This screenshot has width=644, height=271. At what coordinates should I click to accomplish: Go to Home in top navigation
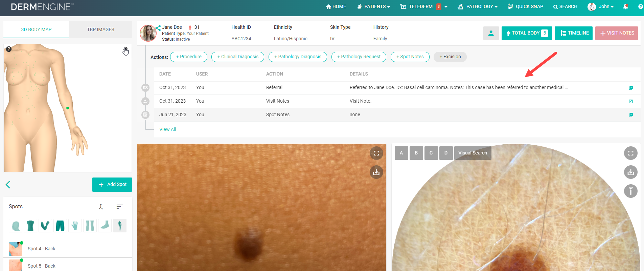[x=336, y=6]
